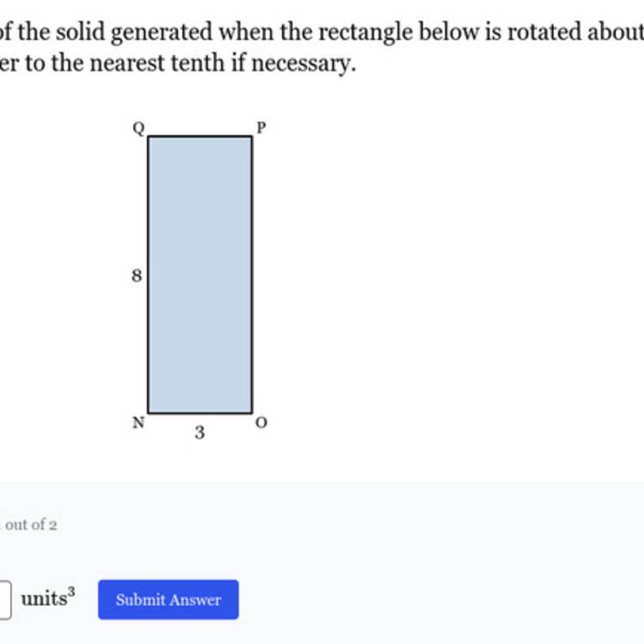Click the superscript 3 on units
The width and height of the screenshot is (644, 644).
point(71,592)
